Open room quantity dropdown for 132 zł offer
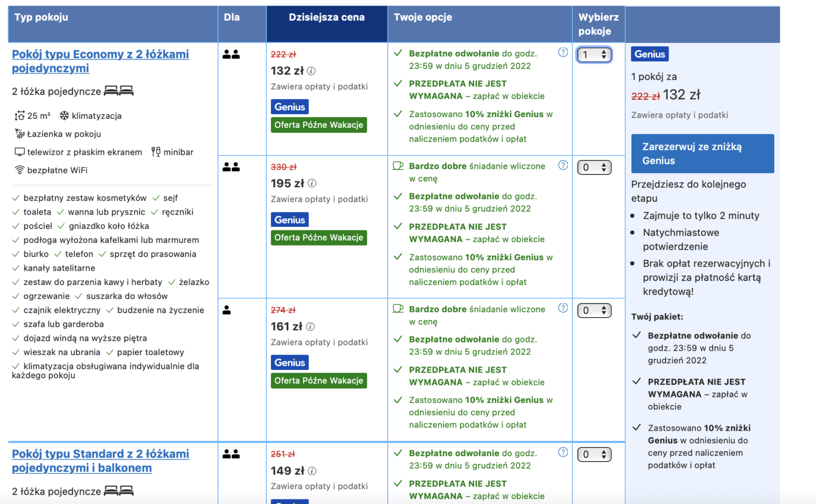The width and height of the screenshot is (816, 504). coord(594,55)
